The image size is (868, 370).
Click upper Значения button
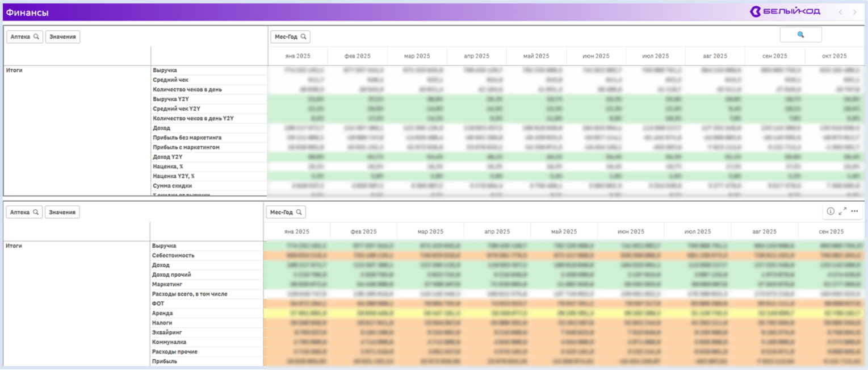pos(62,36)
